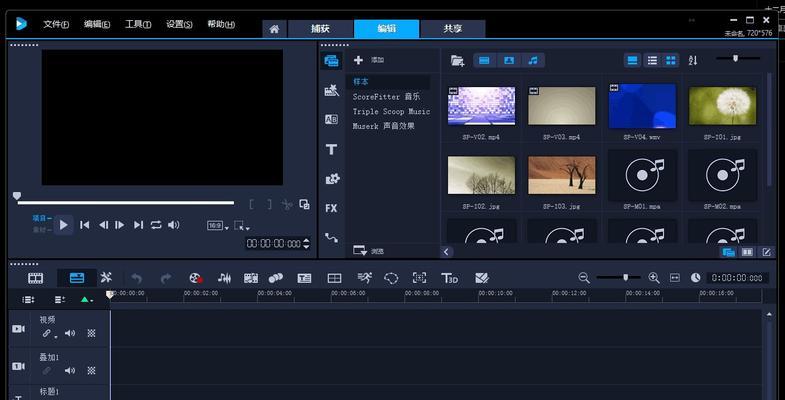
Task: Open show all visible tracks list
Action: (x=28, y=299)
